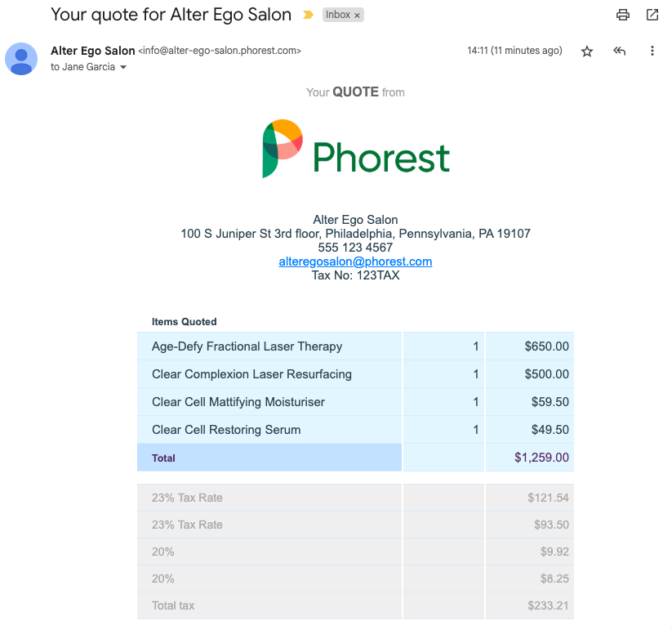Click the yellow importance marker icon
Image resolution: width=672 pixels, height=630 pixels.
click(x=308, y=15)
